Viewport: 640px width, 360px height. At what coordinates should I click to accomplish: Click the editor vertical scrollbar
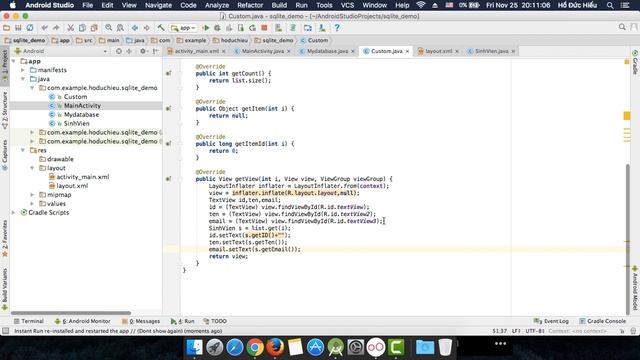click(x=627, y=239)
